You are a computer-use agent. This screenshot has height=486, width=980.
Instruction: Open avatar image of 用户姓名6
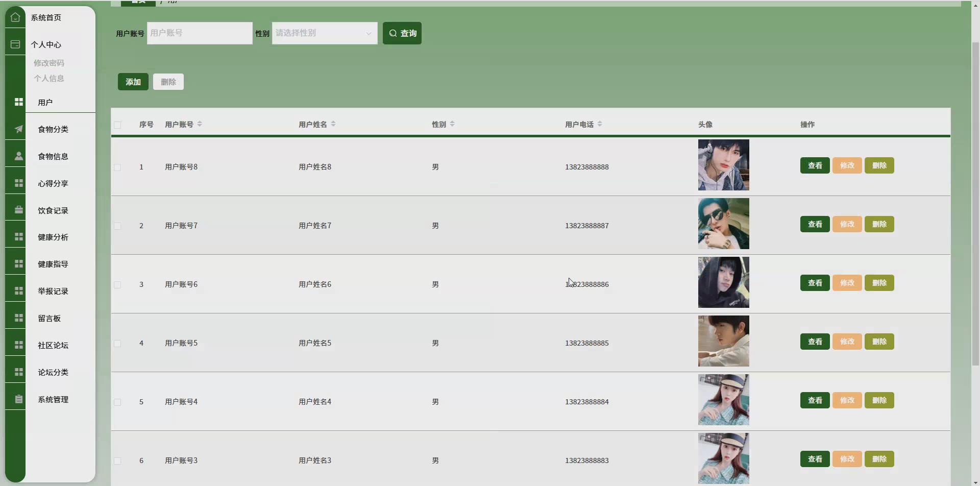click(x=724, y=282)
